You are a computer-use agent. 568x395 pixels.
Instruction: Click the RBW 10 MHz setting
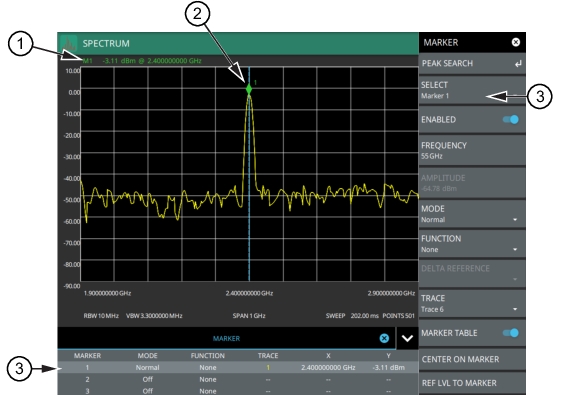101,316
